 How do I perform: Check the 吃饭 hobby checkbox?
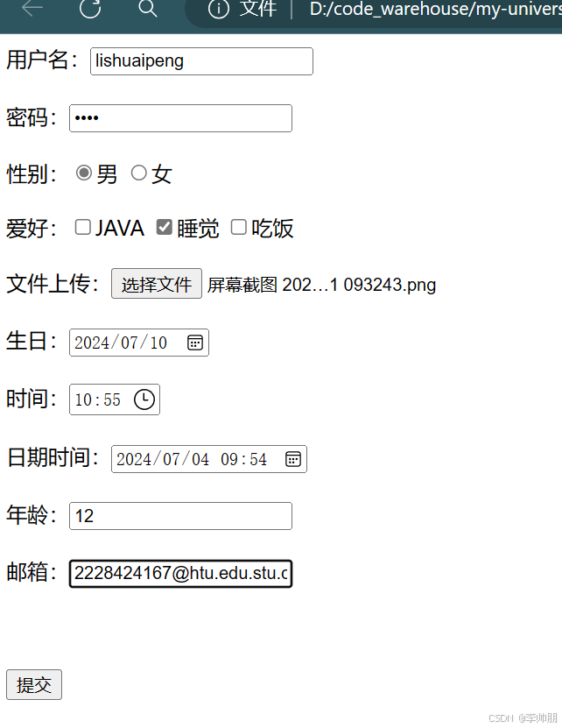coord(239,227)
